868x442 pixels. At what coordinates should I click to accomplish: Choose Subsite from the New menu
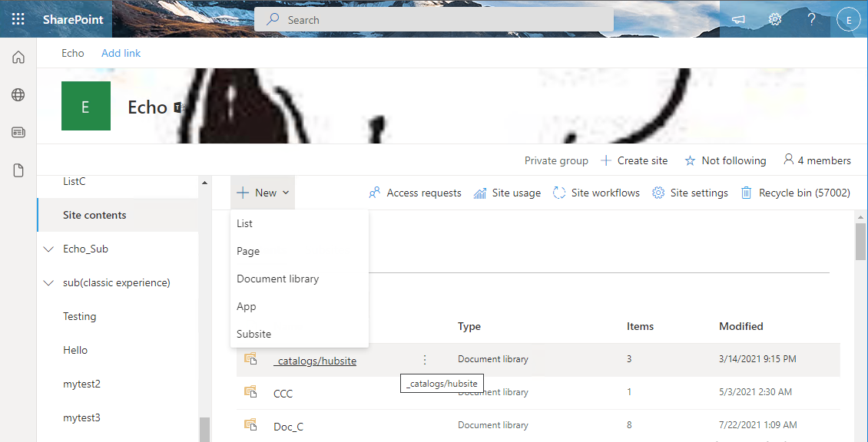pos(300,334)
